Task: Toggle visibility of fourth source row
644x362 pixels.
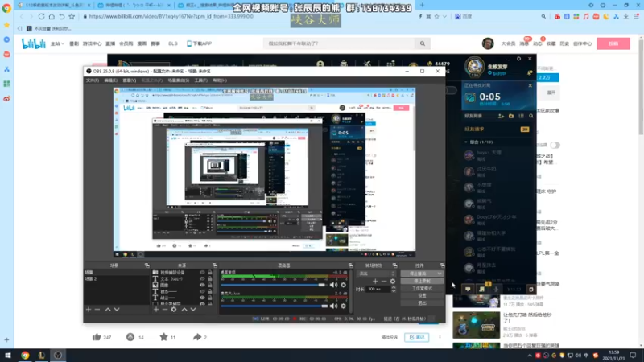Action: [202, 291]
